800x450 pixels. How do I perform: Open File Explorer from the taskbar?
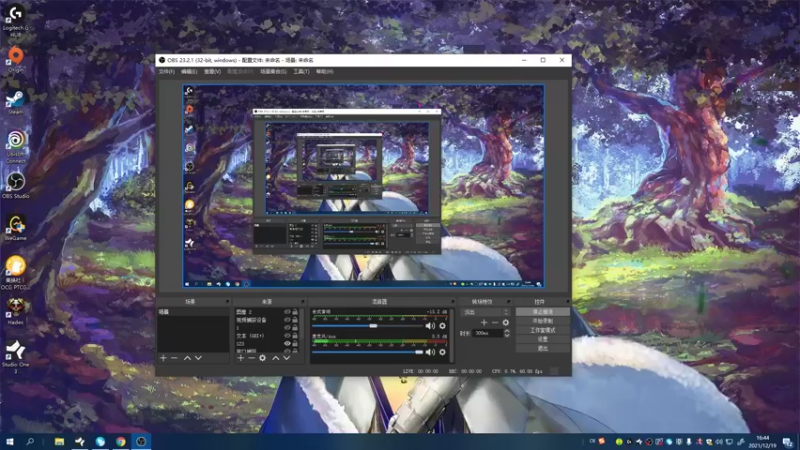pyautogui.click(x=60, y=441)
